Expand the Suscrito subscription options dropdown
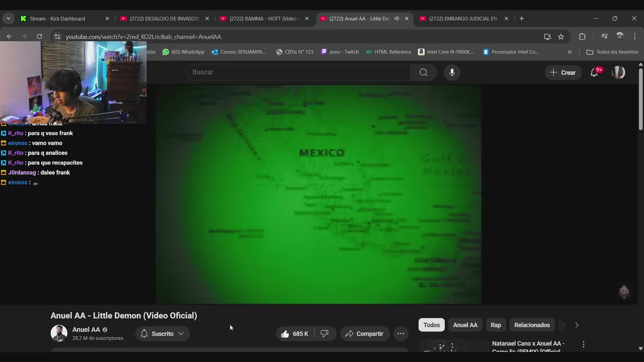Viewport: 644px width, 362px height. pos(163,334)
